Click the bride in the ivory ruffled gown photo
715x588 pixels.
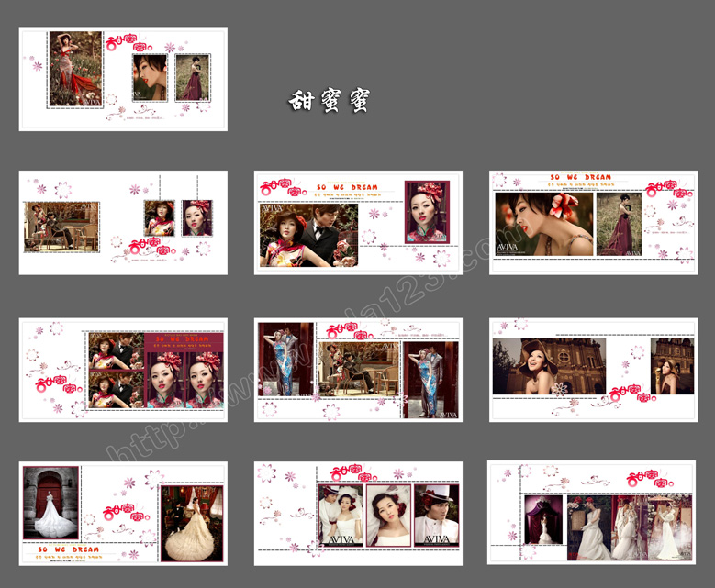click(192, 523)
